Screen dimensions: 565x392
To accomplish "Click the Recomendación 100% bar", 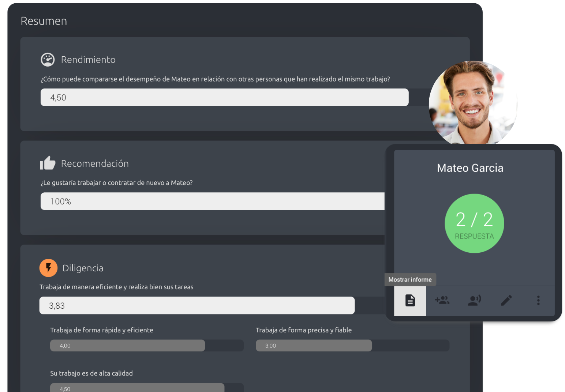I will click(212, 201).
